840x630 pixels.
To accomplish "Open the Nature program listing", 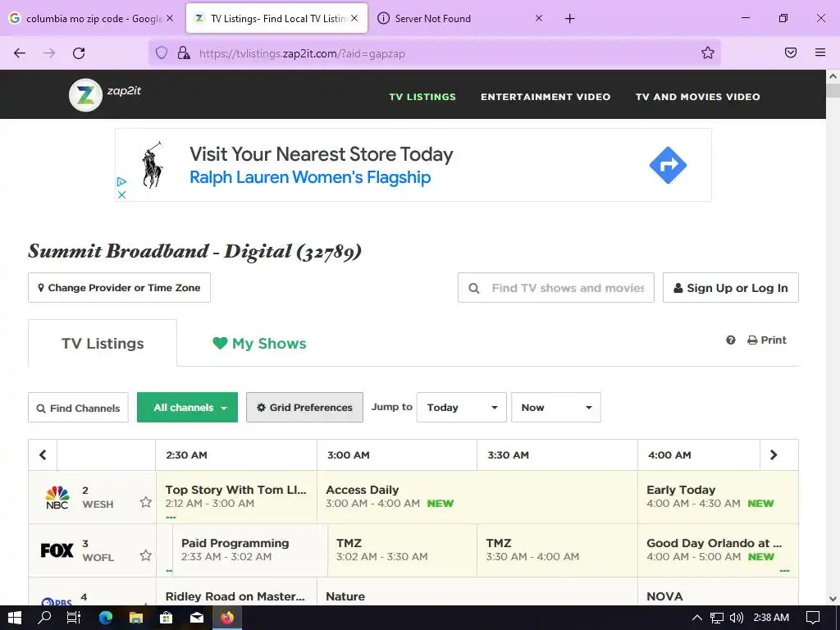I will [477, 591].
